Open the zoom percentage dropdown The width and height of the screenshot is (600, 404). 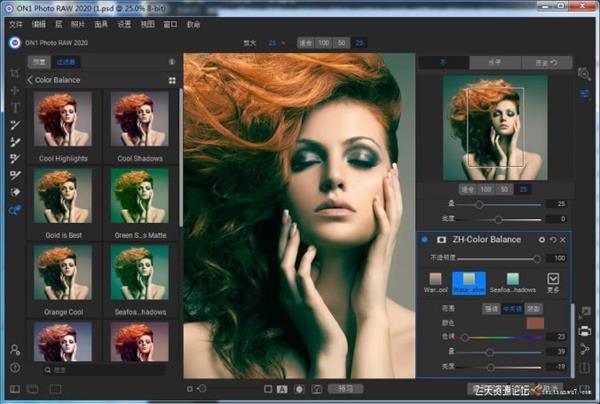pos(275,43)
